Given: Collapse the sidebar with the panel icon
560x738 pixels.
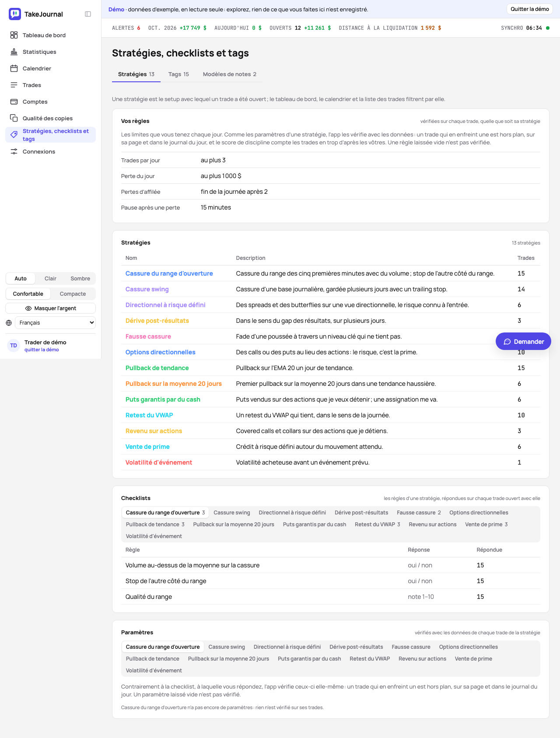Looking at the screenshot, I should click(88, 14).
